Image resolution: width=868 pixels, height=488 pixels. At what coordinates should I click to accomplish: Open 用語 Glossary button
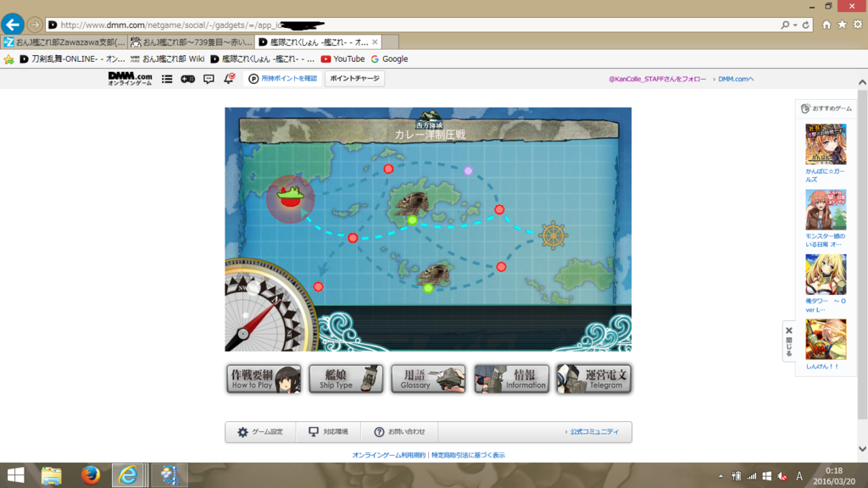coord(428,379)
